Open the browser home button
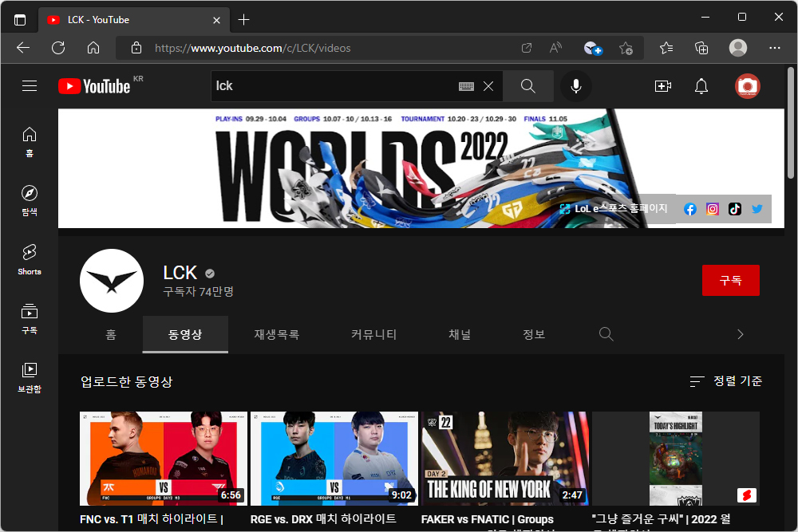The width and height of the screenshot is (798, 532). [93, 48]
